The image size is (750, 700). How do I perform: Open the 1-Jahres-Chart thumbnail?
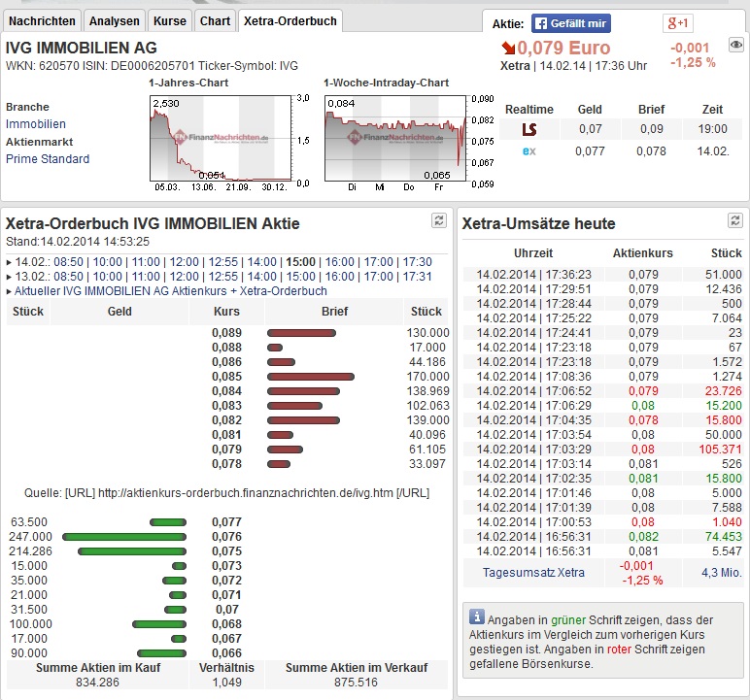click(x=221, y=138)
